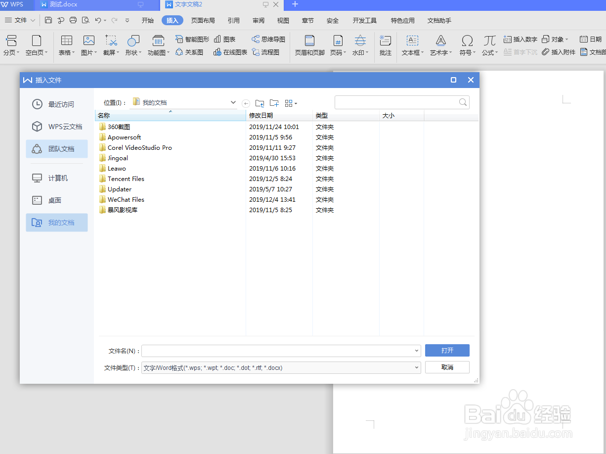
Task: Select 我的文档 in sidebar
Action: (57, 223)
